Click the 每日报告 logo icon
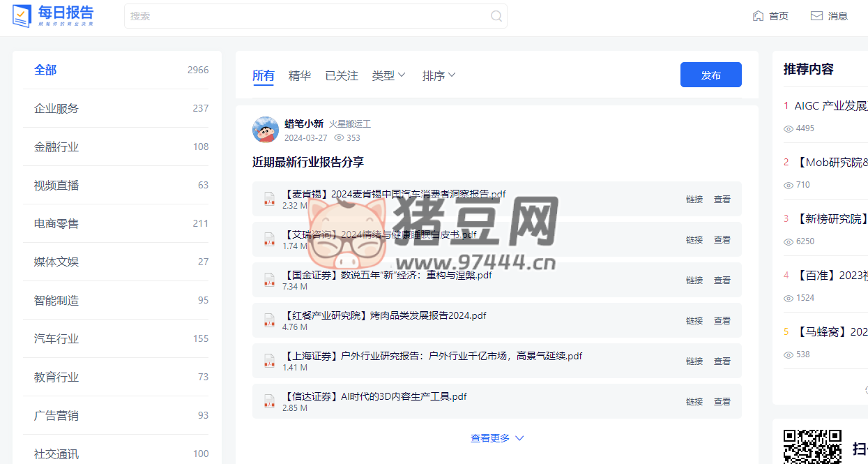 (x=22, y=17)
